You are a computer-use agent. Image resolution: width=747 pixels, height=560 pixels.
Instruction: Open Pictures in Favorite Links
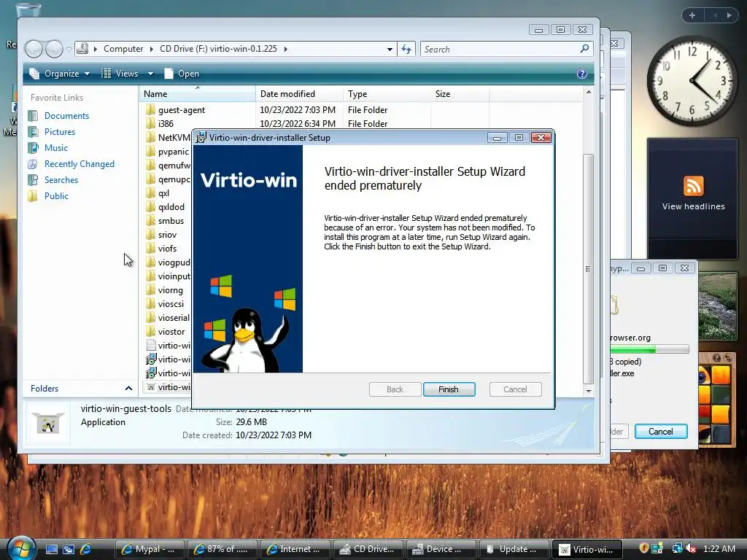click(x=60, y=132)
